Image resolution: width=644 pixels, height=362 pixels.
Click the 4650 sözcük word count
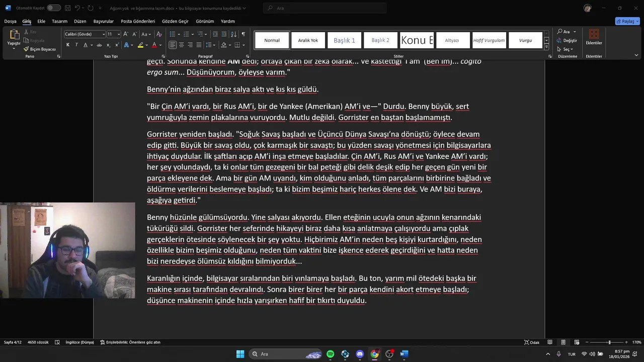pyautogui.click(x=38, y=342)
